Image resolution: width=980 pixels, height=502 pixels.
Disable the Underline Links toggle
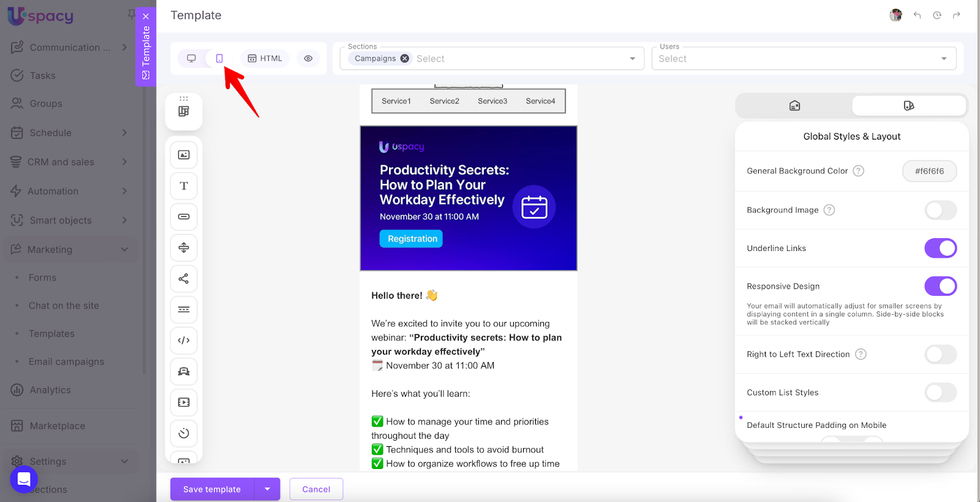point(940,248)
